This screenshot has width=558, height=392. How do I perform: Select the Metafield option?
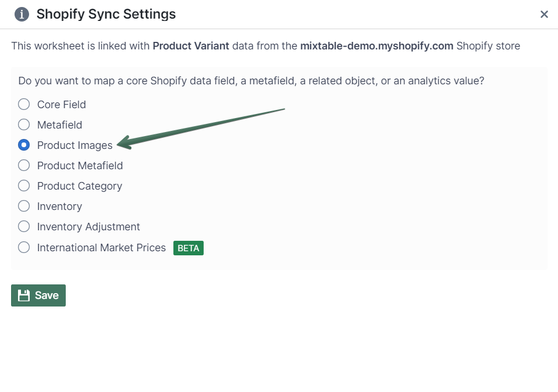23,124
